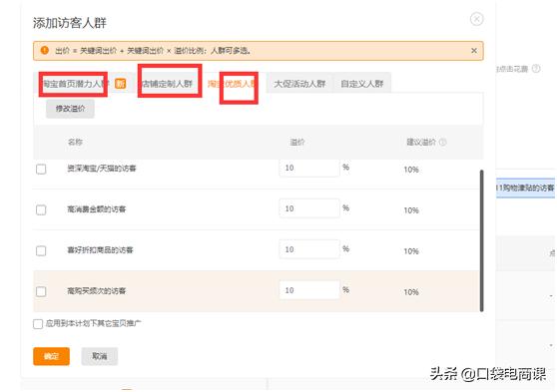This screenshot has width=557, height=392.
Task: Click the 溢价 input for 喜好折扣商品的访客
Action: [x=309, y=249]
